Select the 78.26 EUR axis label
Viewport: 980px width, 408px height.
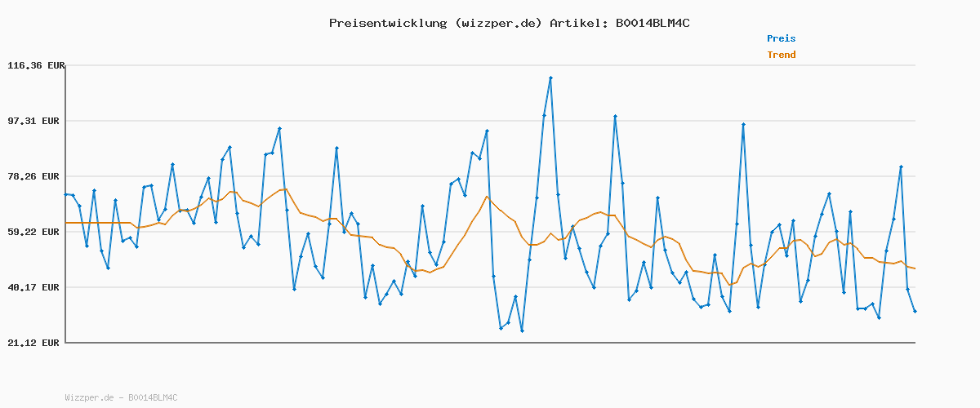pyautogui.click(x=35, y=176)
